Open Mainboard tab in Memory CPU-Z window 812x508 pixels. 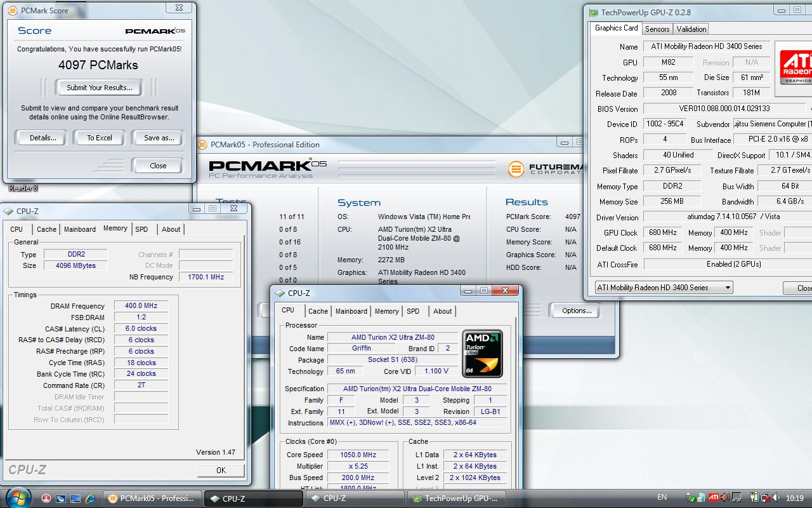80,229
